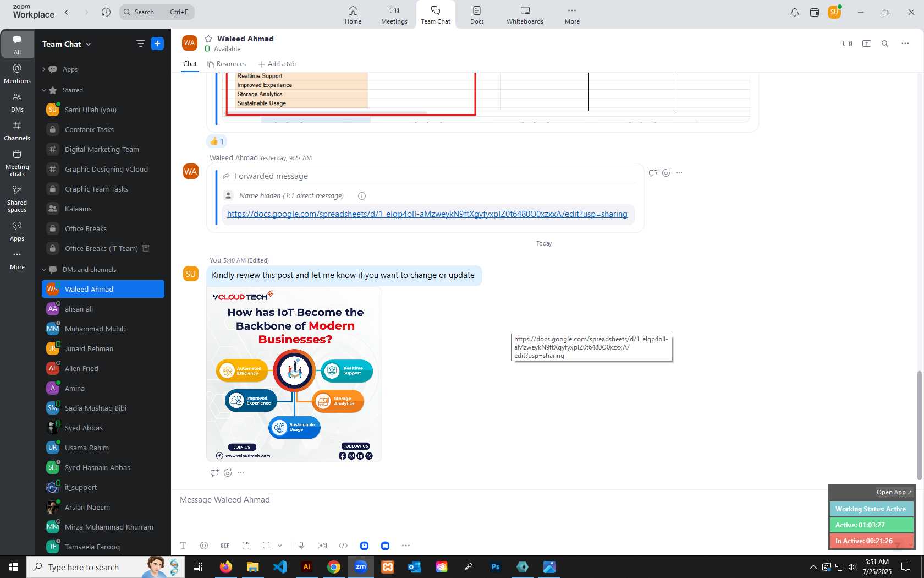The width and height of the screenshot is (924, 578).
Task: Open the top More menu
Action: point(572,15)
